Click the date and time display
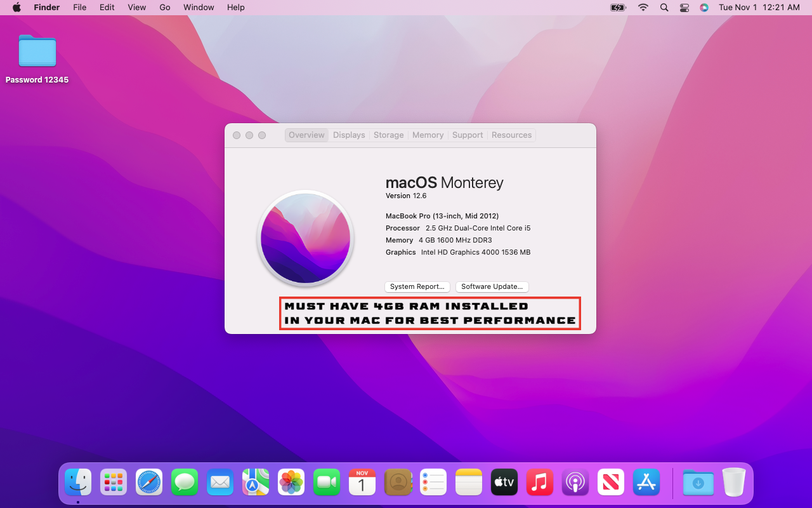This screenshot has height=508, width=812. [x=759, y=8]
